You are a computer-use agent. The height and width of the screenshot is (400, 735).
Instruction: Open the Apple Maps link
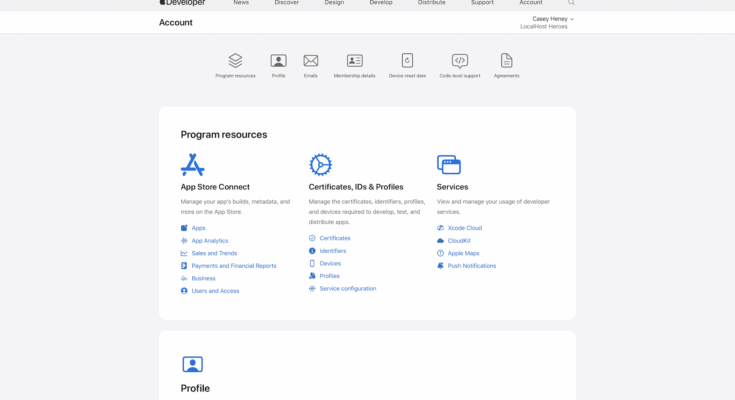pos(463,253)
